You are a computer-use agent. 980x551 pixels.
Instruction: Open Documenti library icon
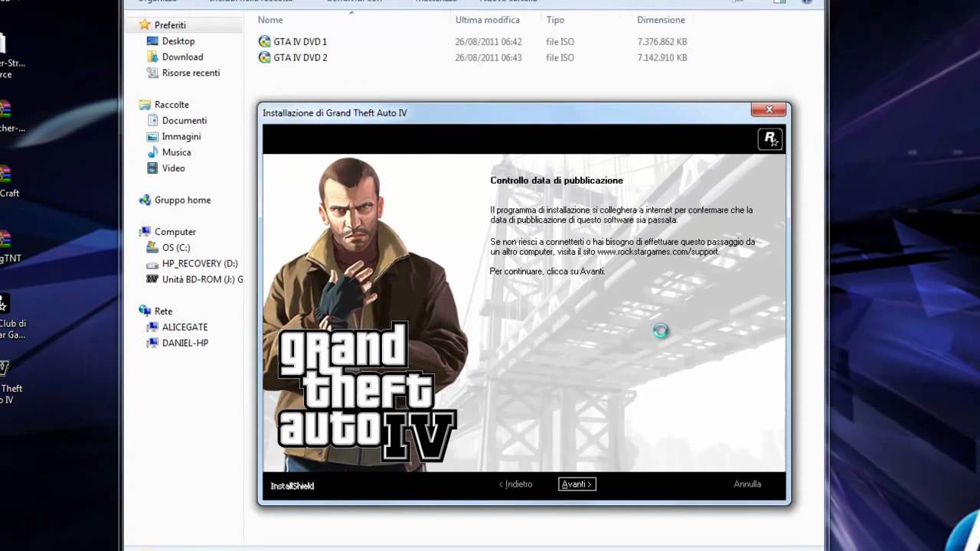[152, 120]
